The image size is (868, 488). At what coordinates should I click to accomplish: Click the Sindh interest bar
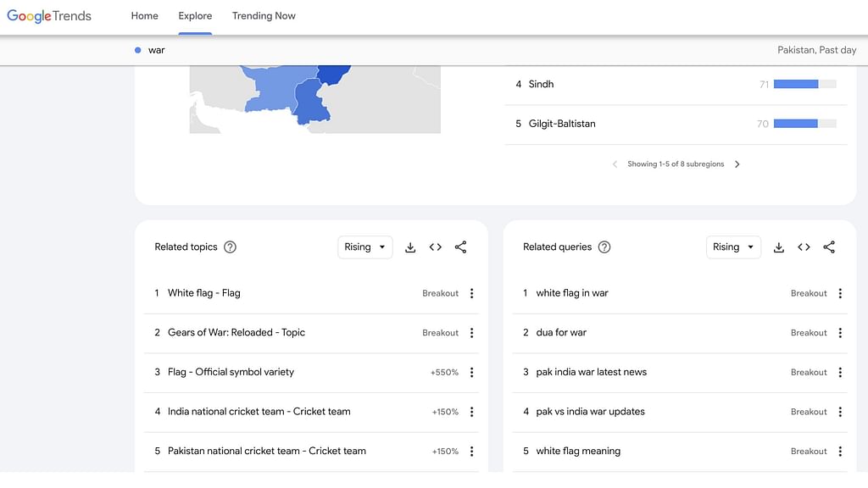(805, 84)
